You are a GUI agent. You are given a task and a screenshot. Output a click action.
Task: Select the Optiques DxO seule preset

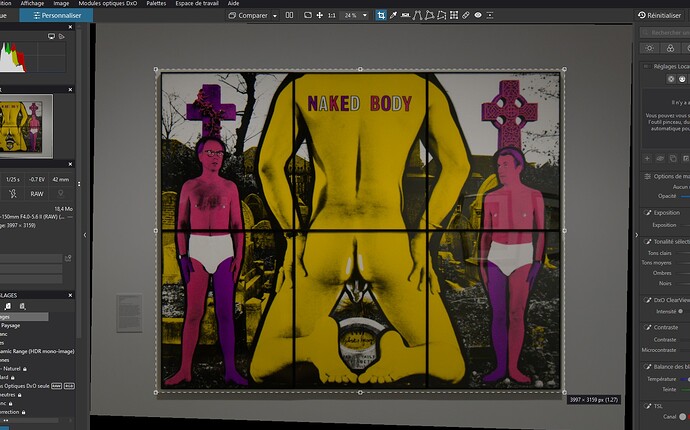click(37, 386)
